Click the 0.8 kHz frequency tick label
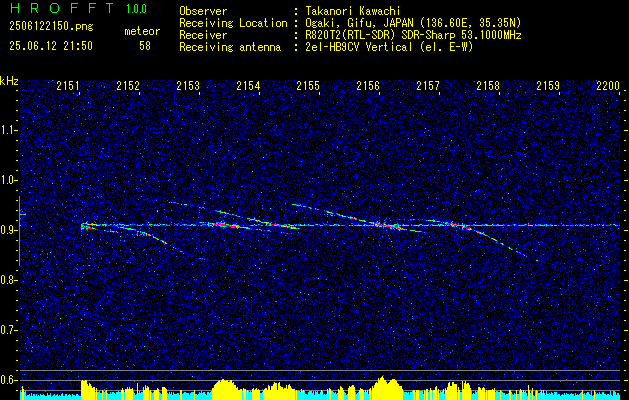 [x=9, y=280]
